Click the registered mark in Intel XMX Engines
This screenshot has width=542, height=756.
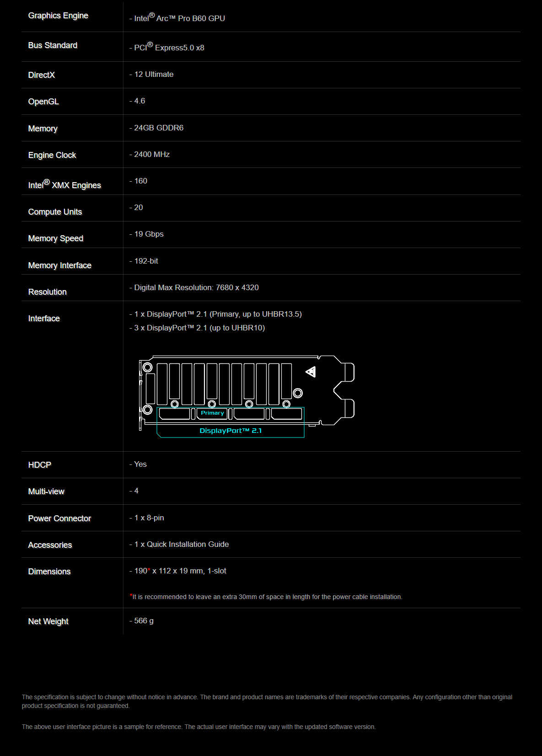46,182
